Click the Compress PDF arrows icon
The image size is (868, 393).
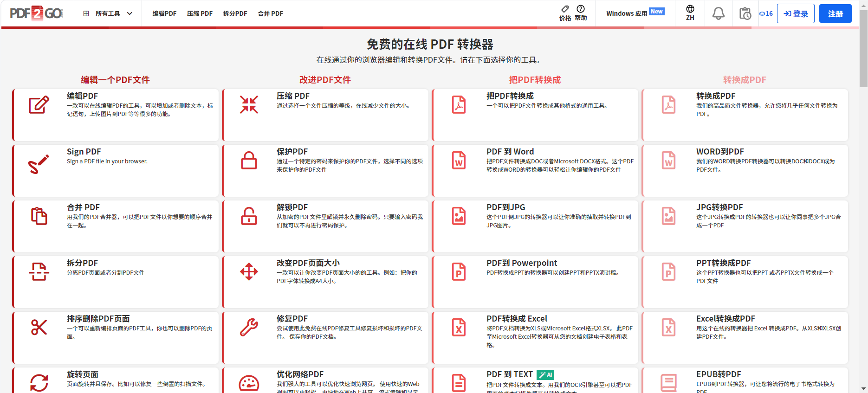tap(249, 105)
